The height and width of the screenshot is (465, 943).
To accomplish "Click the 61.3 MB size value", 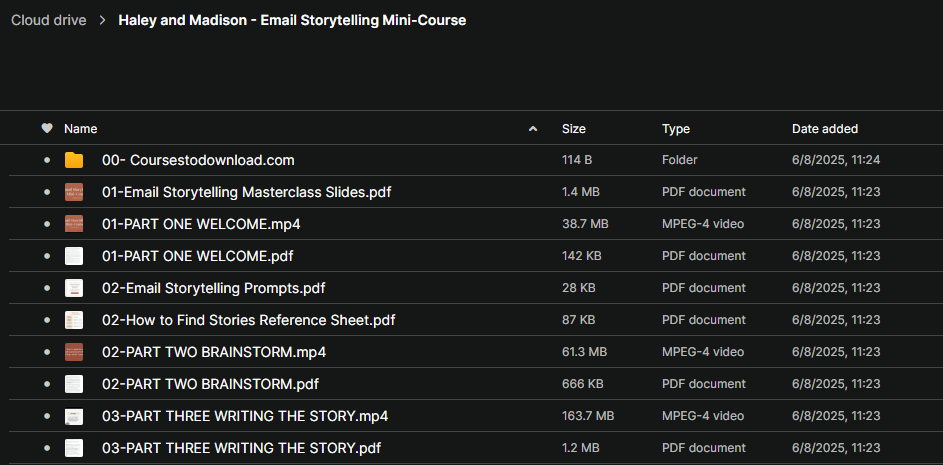I will [x=584, y=351].
